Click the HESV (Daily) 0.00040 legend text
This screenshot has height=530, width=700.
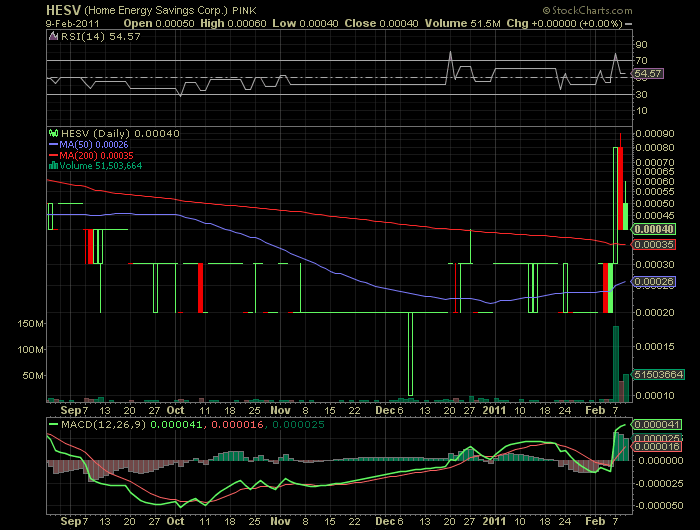tap(120, 133)
